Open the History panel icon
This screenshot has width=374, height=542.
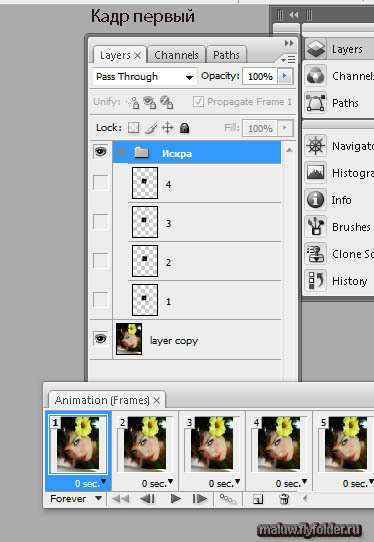(316, 280)
